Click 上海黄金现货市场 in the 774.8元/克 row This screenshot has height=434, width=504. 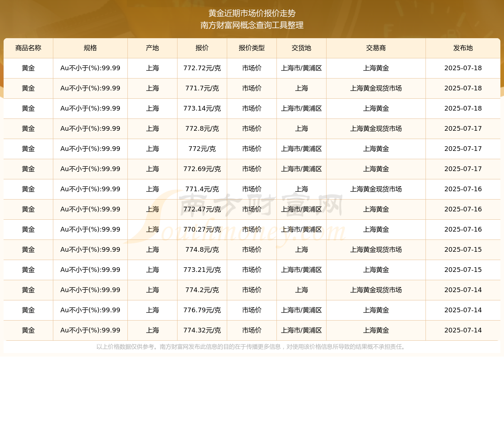376,250
